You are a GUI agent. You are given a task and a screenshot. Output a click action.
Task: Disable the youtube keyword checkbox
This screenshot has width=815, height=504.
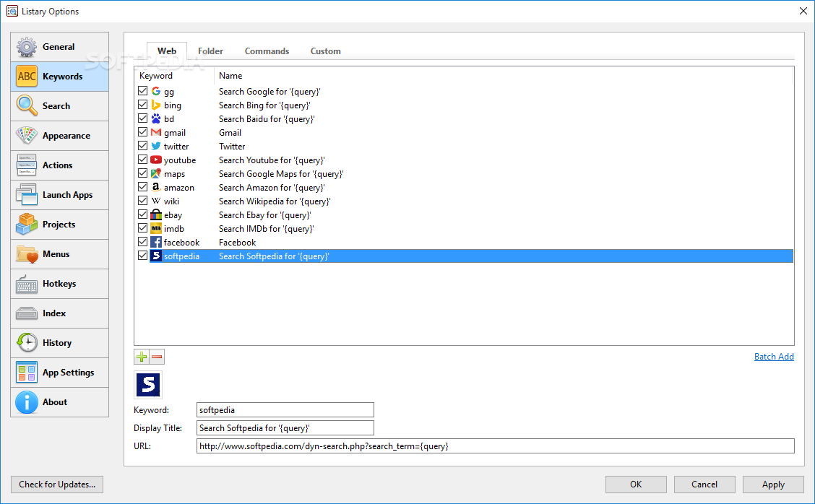pyautogui.click(x=142, y=160)
